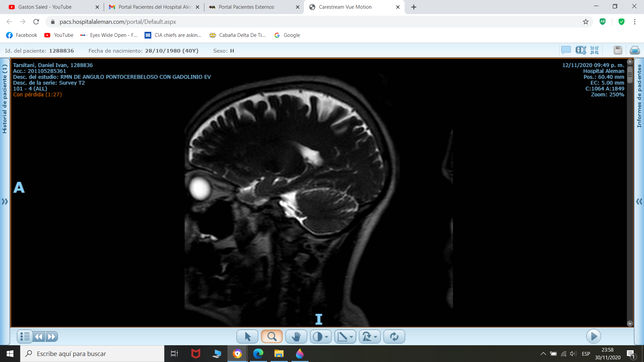This screenshot has height=362, width=644.
Task: Open the contrast tool dropdown arrow
Action: (327, 337)
